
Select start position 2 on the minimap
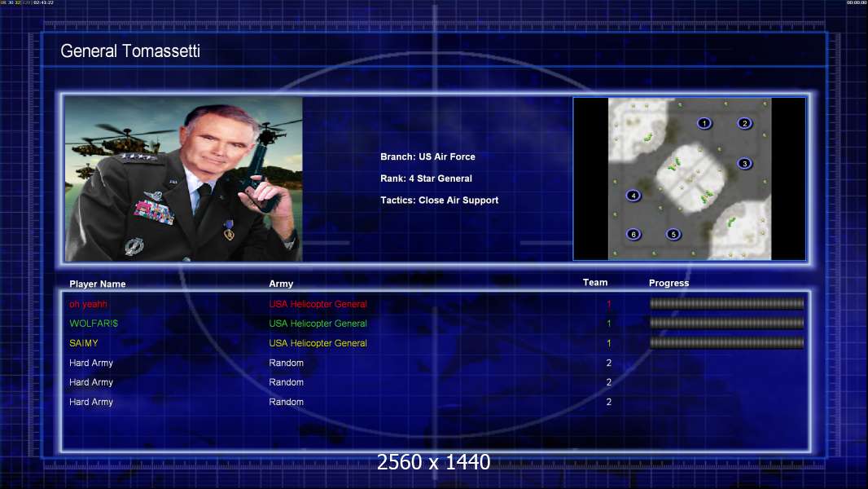pyautogui.click(x=744, y=124)
